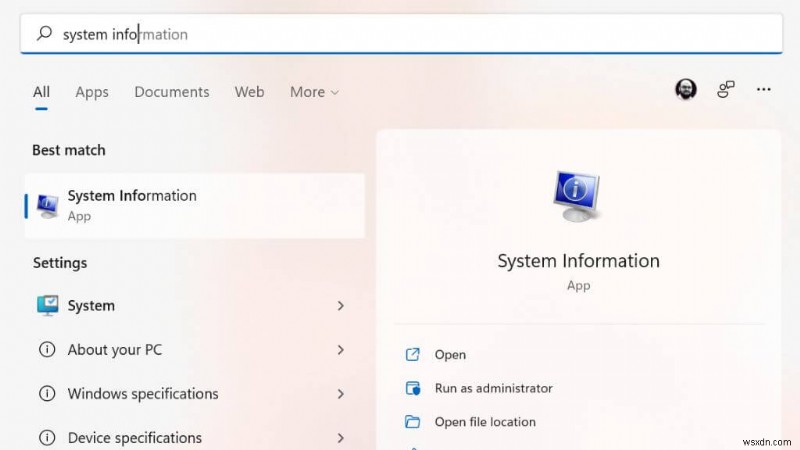
Task: Switch to the Apps tab
Action: [x=92, y=92]
